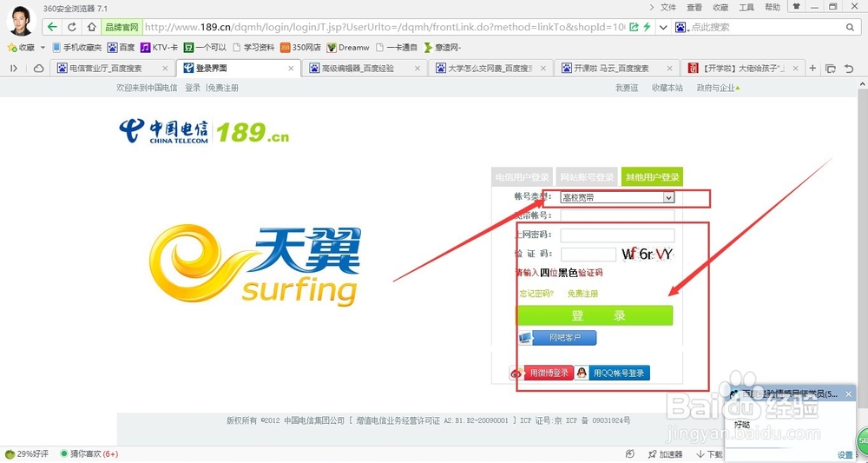868x463 pixels.
Task: Click the 网吧客户 button
Action: 557,338
